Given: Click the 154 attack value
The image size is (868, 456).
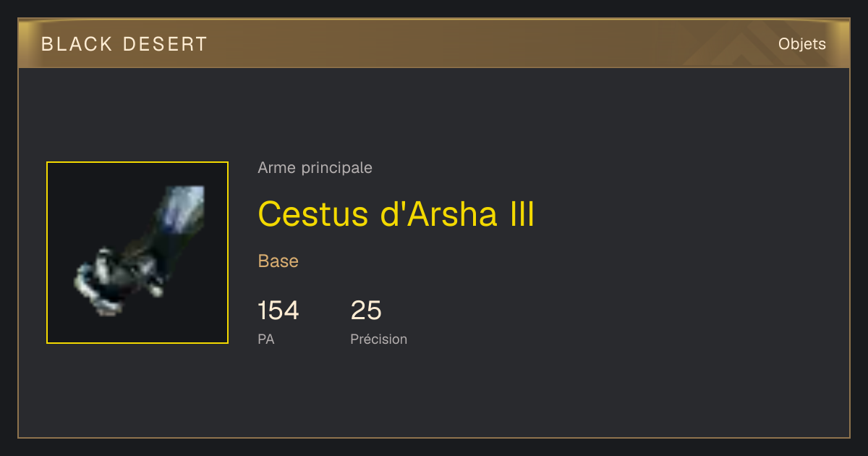Looking at the screenshot, I should click(278, 311).
